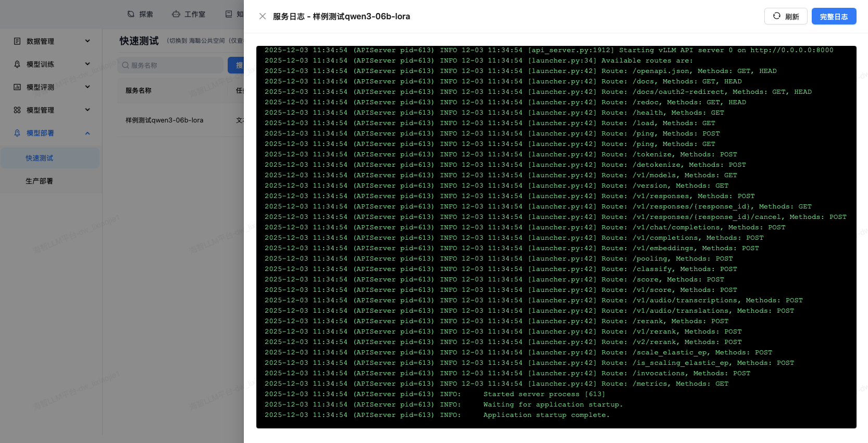Click the 模型评测 chart icon
Viewport: 868px width, 443px height.
[x=17, y=87]
